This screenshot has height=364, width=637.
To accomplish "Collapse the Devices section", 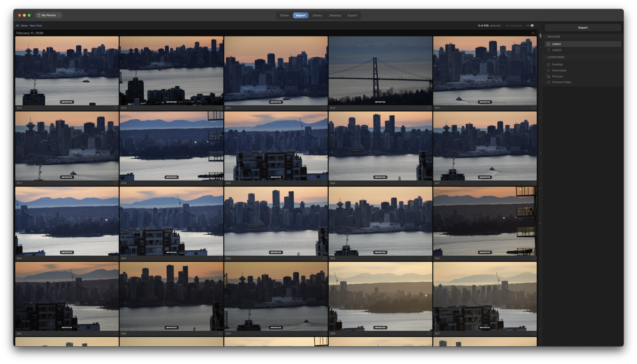I will (x=546, y=37).
